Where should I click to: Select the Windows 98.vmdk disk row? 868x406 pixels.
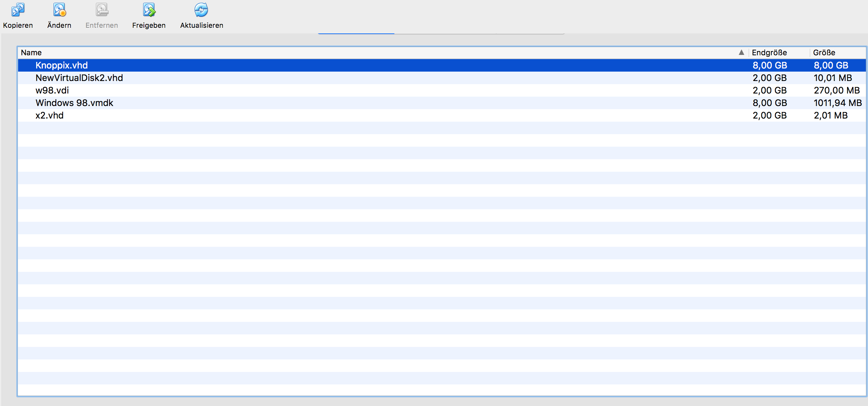click(442, 103)
